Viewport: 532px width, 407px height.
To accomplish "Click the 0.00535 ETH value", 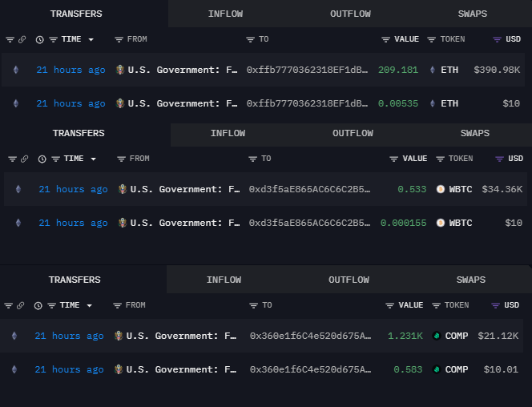I will 398,103.
